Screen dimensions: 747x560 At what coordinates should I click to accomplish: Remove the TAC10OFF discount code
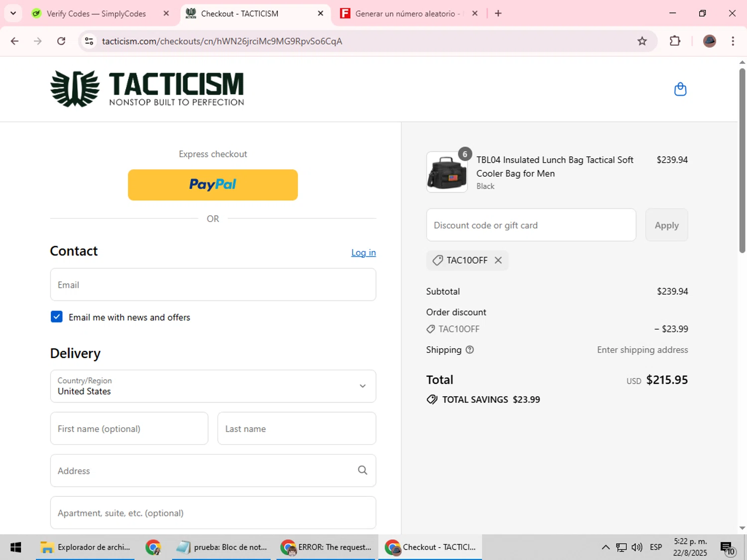point(498,260)
